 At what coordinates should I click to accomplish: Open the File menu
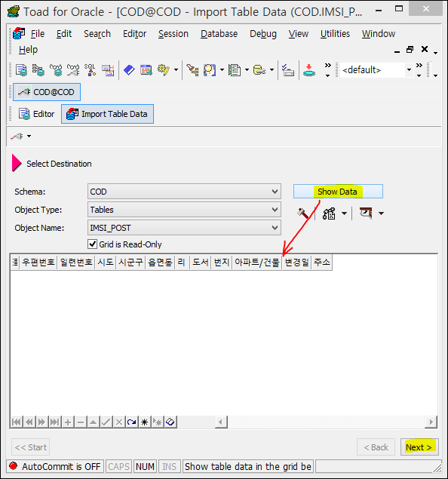pyautogui.click(x=38, y=34)
